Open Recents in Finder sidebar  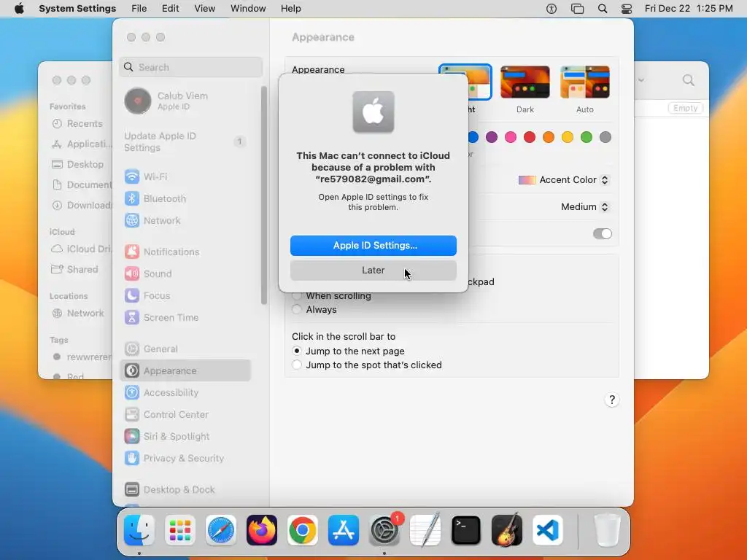click(77, 124)
